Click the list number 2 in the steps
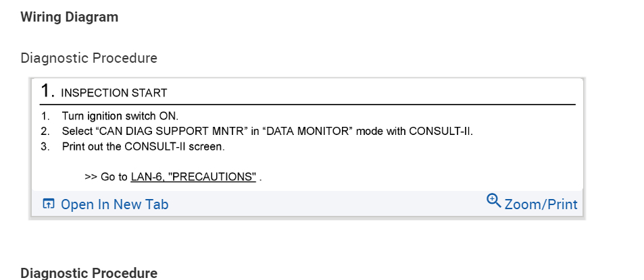The width and height of the screenshot is (644, 280). [x=45, y=131]
